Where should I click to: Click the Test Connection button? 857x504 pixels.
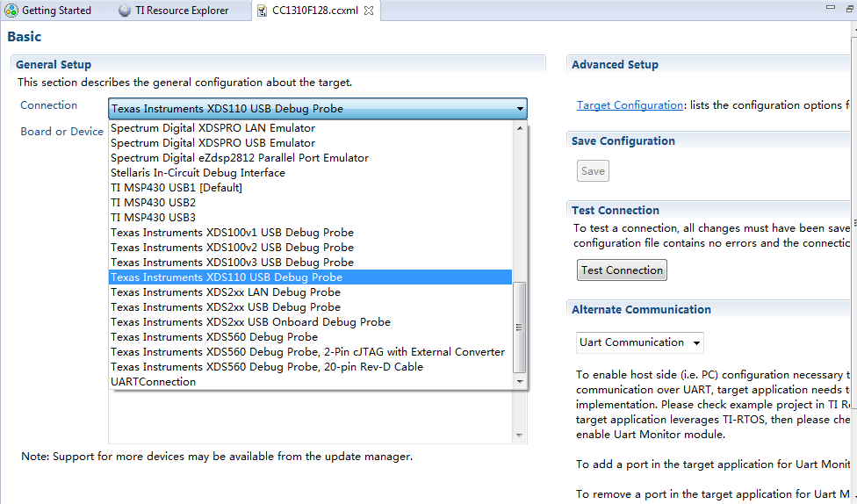pos(622,270)
